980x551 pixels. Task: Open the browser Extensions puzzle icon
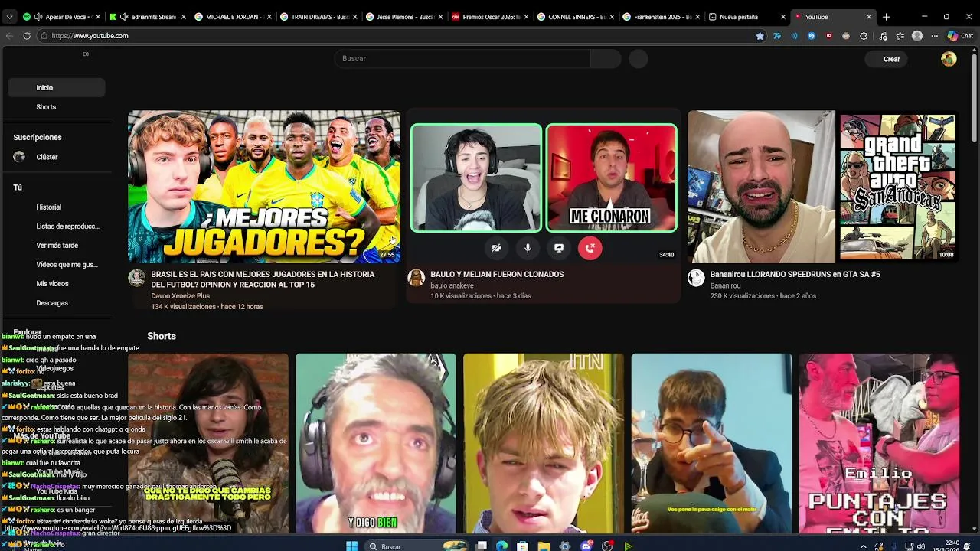[x=864, y=36]
